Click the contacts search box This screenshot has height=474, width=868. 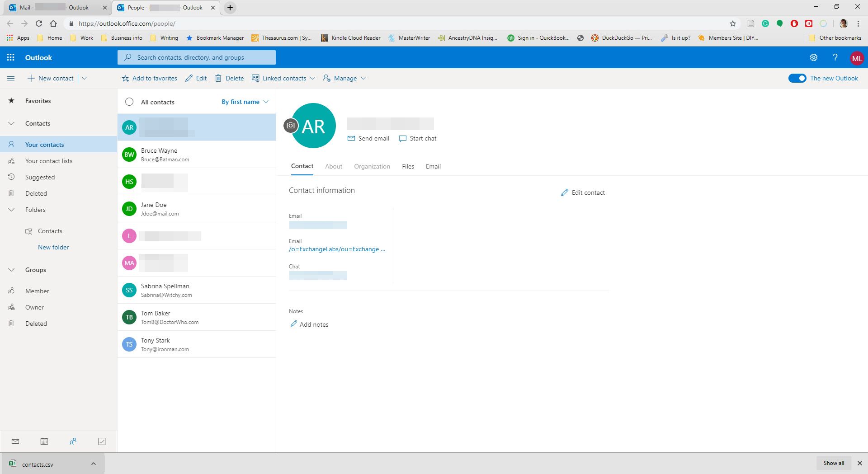[x=197, y=57]
